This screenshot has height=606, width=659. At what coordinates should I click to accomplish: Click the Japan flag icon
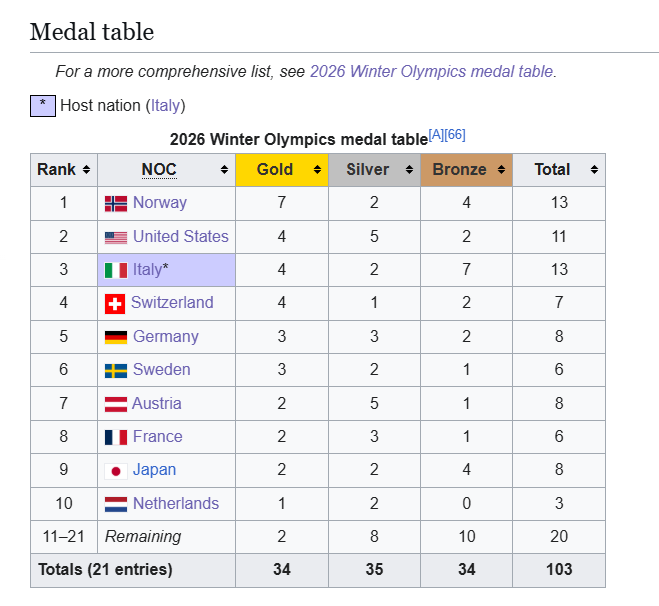[x=116, y=470]
